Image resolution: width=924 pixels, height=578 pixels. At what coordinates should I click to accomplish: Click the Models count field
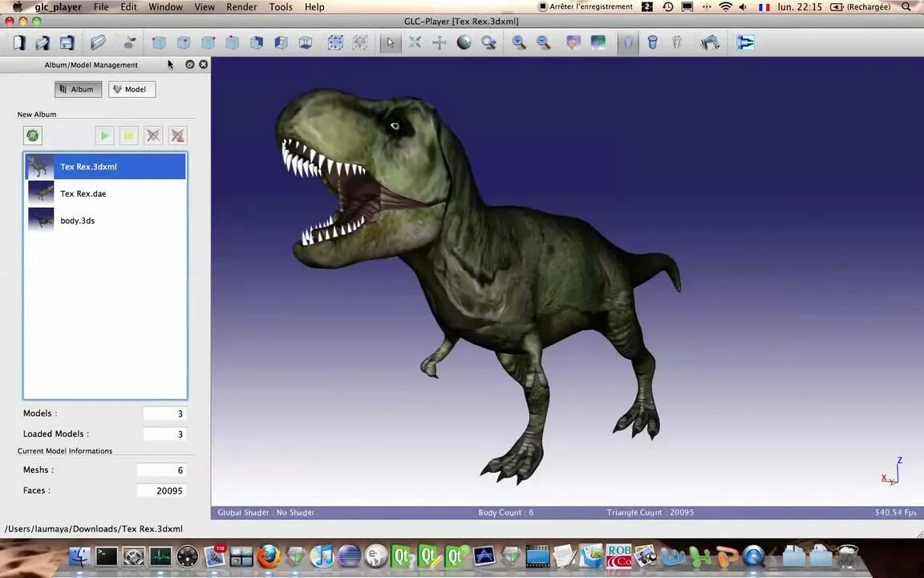(x=164, y=413)
